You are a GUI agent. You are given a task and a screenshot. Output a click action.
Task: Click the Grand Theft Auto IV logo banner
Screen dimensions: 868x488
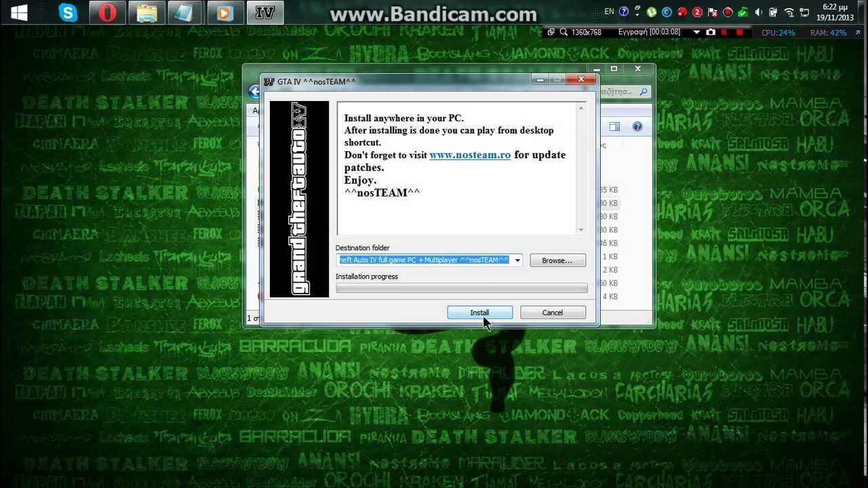(299, 199)
